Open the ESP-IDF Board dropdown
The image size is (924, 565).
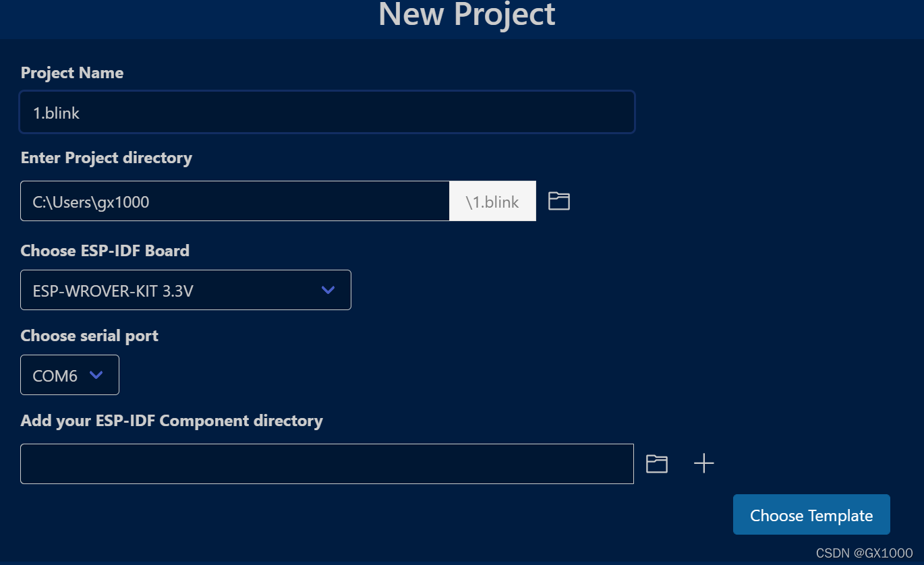(185, 290)
